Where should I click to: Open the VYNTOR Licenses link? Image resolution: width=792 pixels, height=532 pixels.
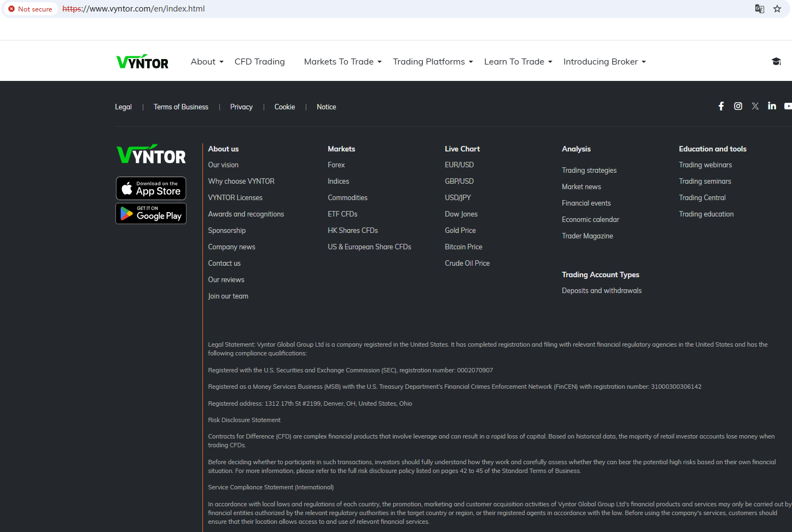[235, 198]
